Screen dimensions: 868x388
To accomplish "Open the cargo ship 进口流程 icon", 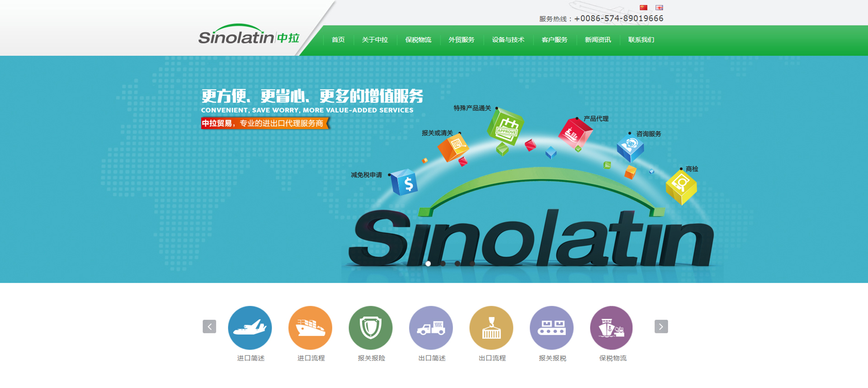I will pos(310,328).
